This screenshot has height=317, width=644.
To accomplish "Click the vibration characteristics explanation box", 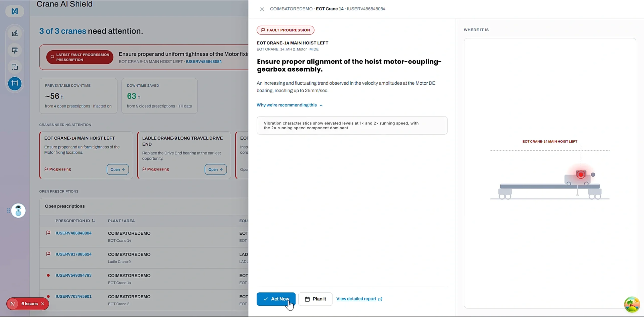I will pyautogui.click(x=352, y=125).
